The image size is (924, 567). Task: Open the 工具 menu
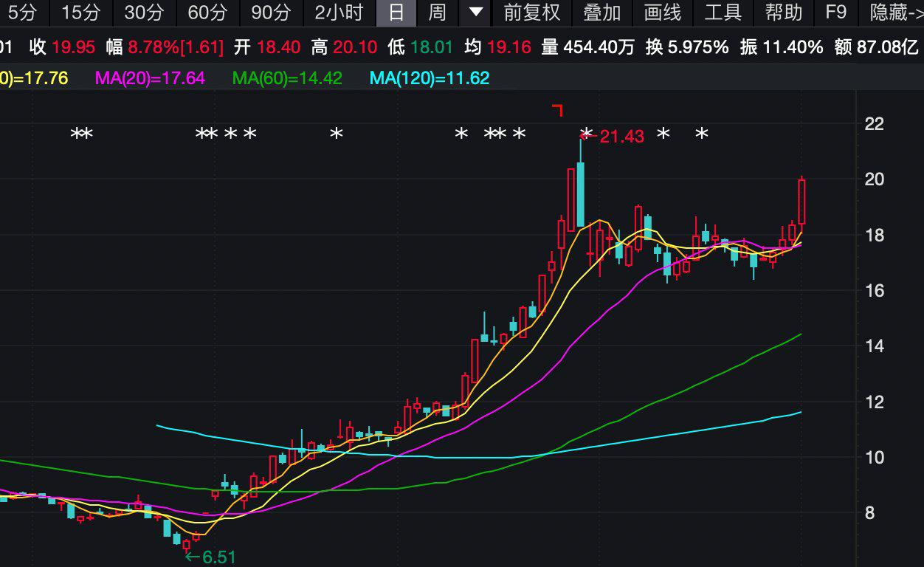coord(723,13)
